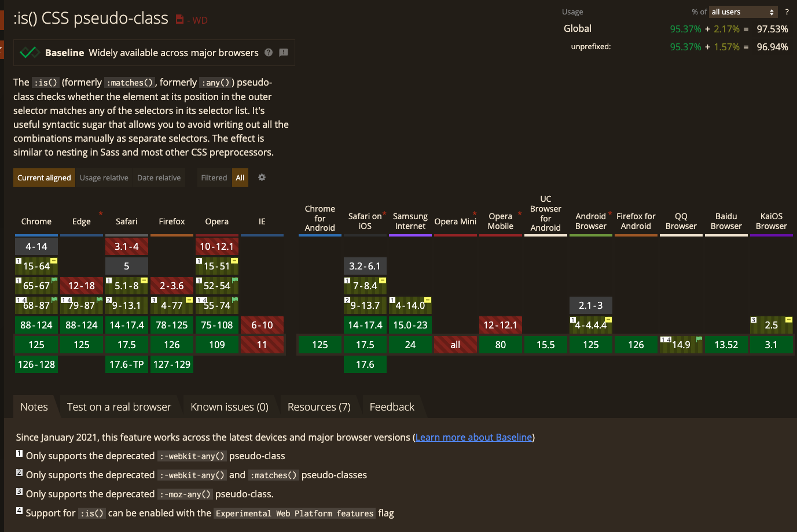Enable the Filtered browsers option
797x532 pixels.
click(214, 178)
